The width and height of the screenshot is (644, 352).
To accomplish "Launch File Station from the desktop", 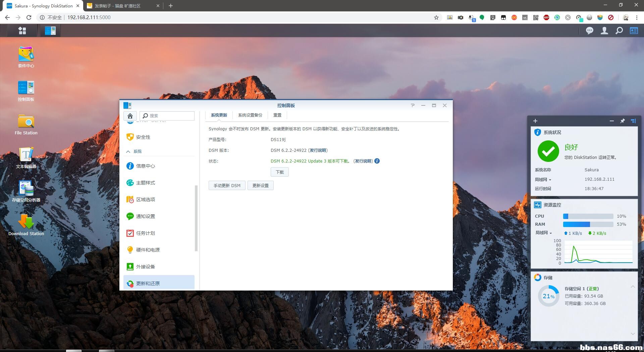I will (26, 124).
